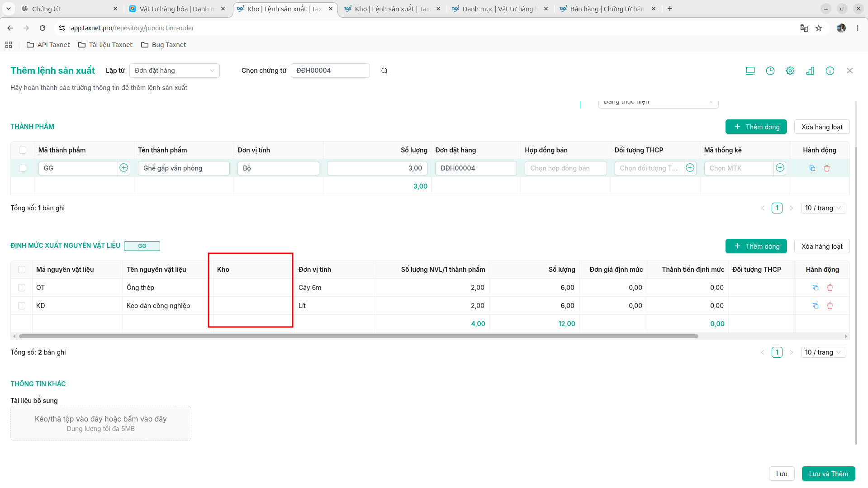Image resolution: width=868 pixels, height=488 pixels.
Task: Click the horizontal scrollbar under the materials table
Action: (358, 336)
